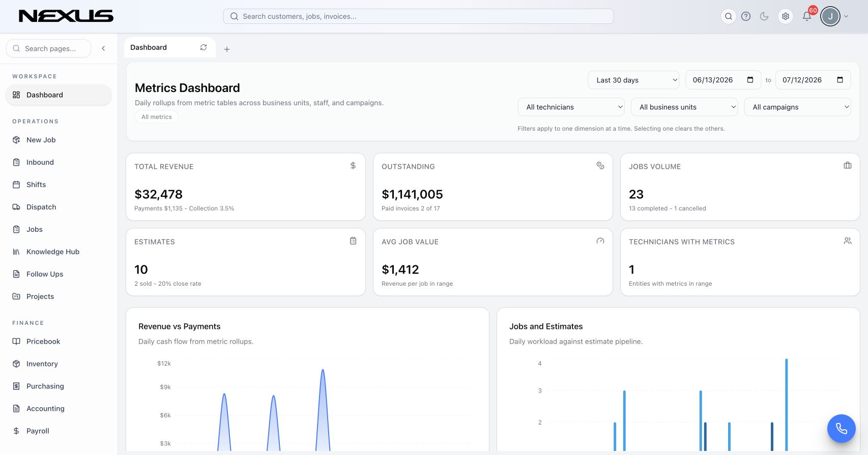Open notifications bell with 60 badge
Screen dimensions: 868x455
pos(807,16)
